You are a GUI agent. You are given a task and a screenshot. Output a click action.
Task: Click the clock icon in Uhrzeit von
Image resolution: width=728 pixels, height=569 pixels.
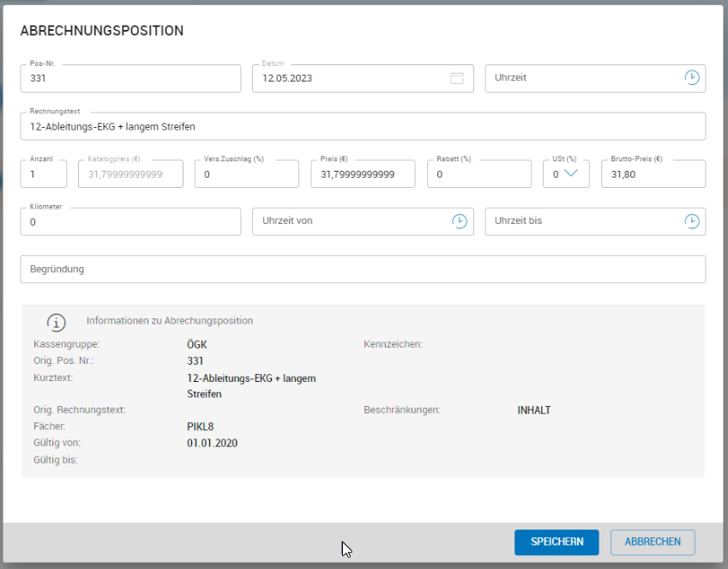pyautogui.click(x=460, y=221)
